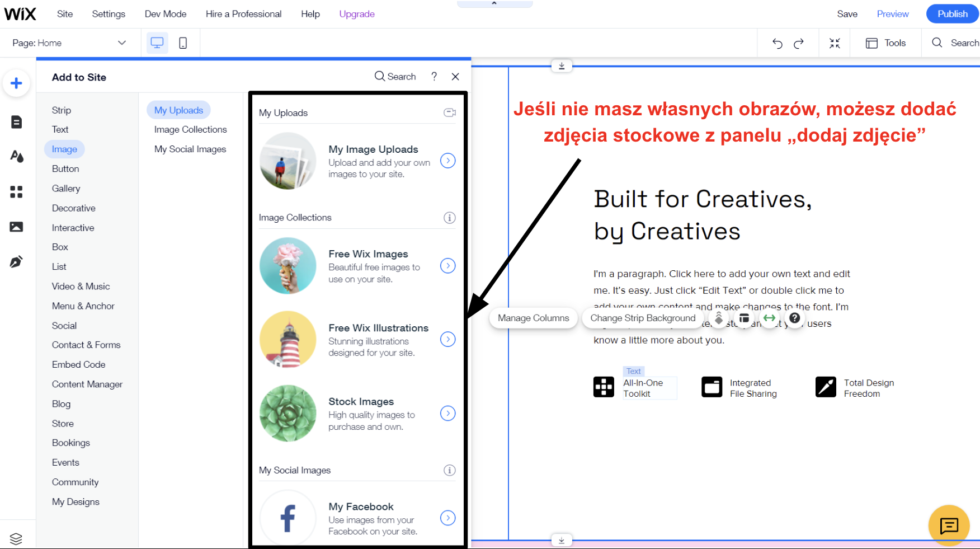Select Text in the Add list
The image size is (980, 549).
click(60, 129)
